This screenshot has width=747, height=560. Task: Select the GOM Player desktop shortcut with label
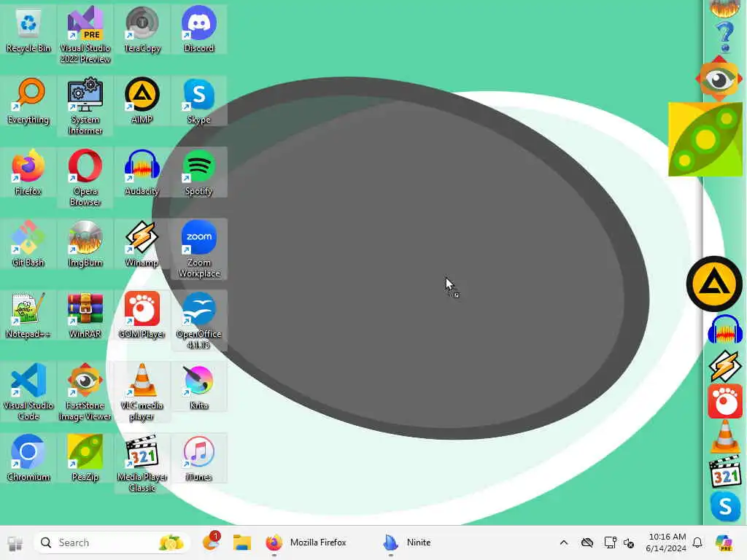tap(142, 316)
